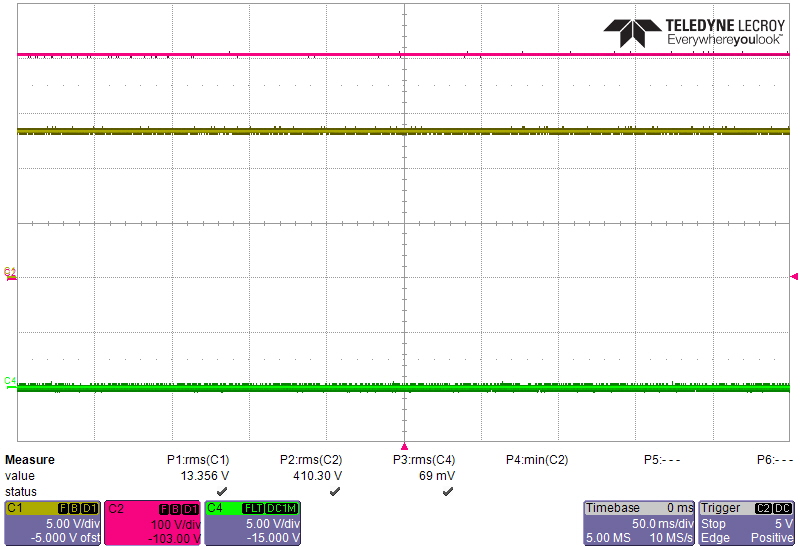The height and width of the screenshot is (547, 800).
Task: Click the P1 status checkmark
Action: tap(221, 492)
